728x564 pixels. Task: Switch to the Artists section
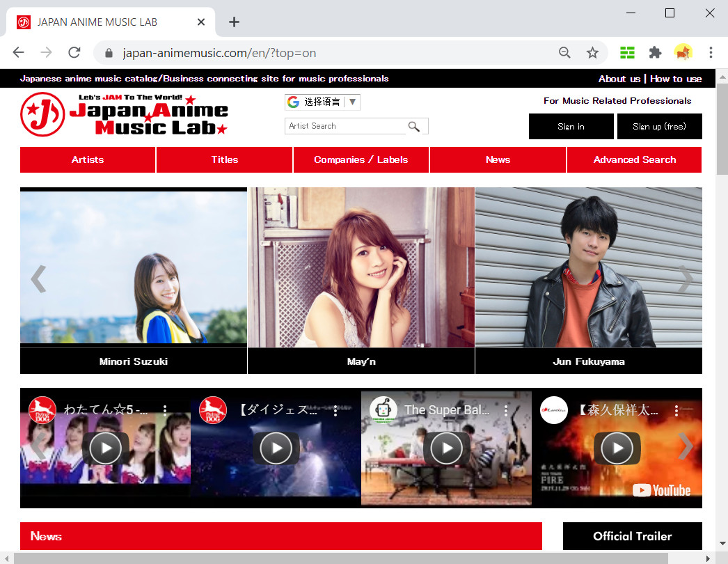tap(87, 159)
